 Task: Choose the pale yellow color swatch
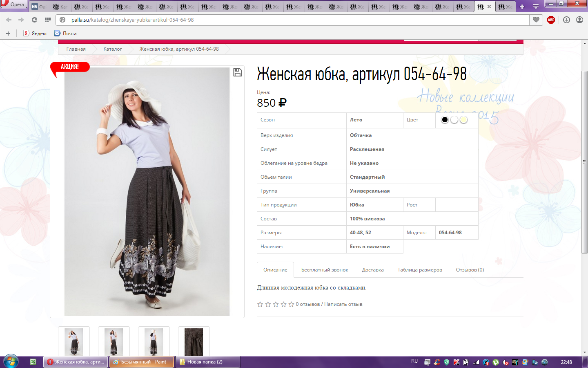(463, 120)
